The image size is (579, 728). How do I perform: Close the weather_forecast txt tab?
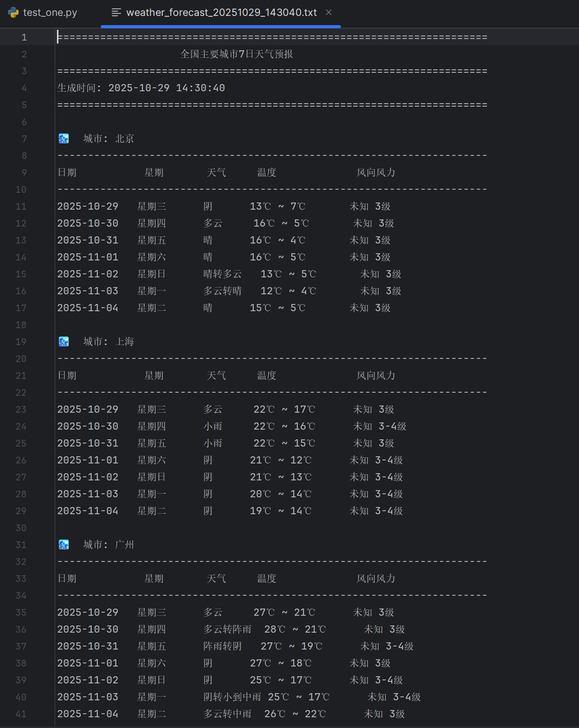coord(329,12)
